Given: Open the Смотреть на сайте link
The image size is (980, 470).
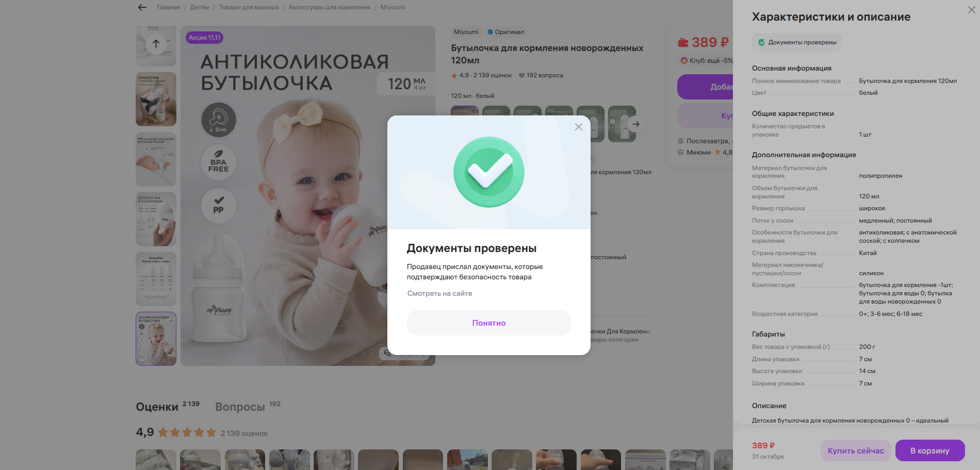Looking at the screenshot, I should pyautogui.click(x=439, y=293).
